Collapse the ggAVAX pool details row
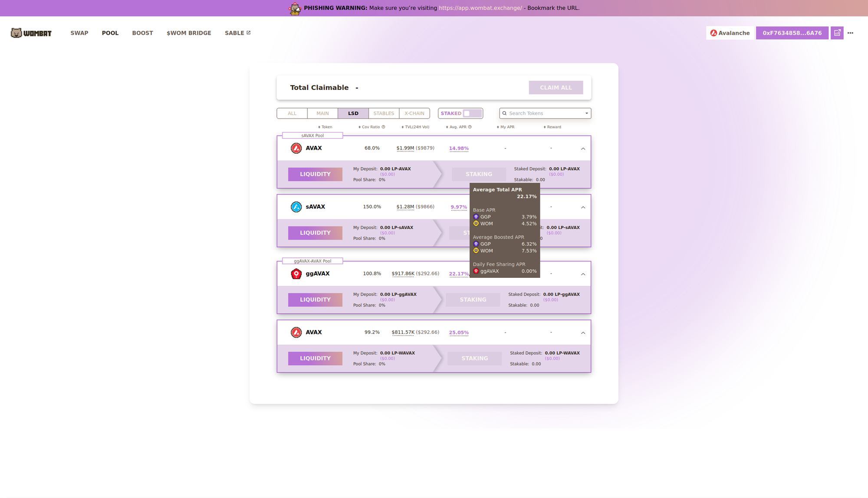This screenshot has width=868, height=498. click(583, 274)
